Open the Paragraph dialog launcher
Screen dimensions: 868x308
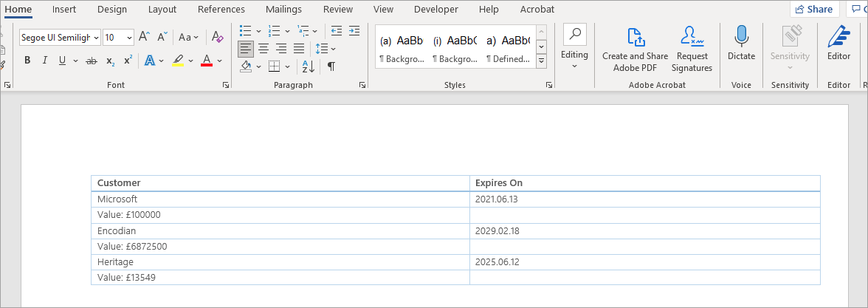[362, 85]
